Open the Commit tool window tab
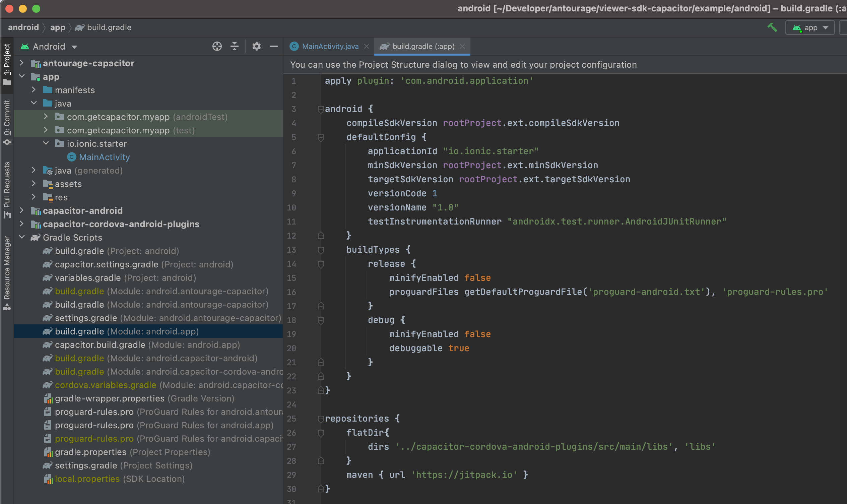The image size is (847, 504). coord(7,123)
